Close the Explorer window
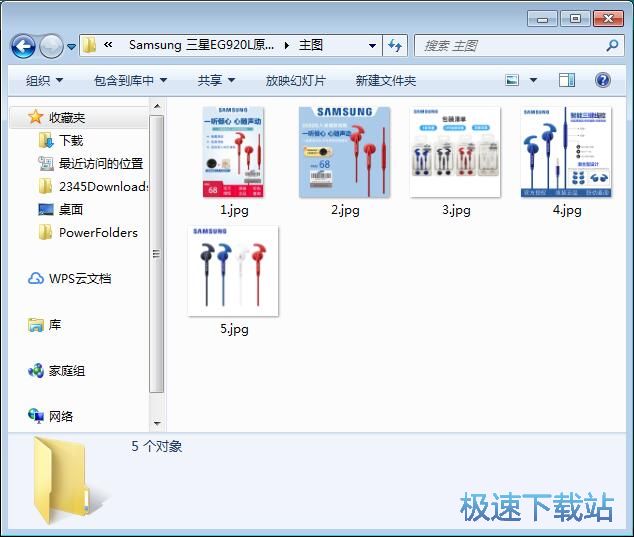 608,19
